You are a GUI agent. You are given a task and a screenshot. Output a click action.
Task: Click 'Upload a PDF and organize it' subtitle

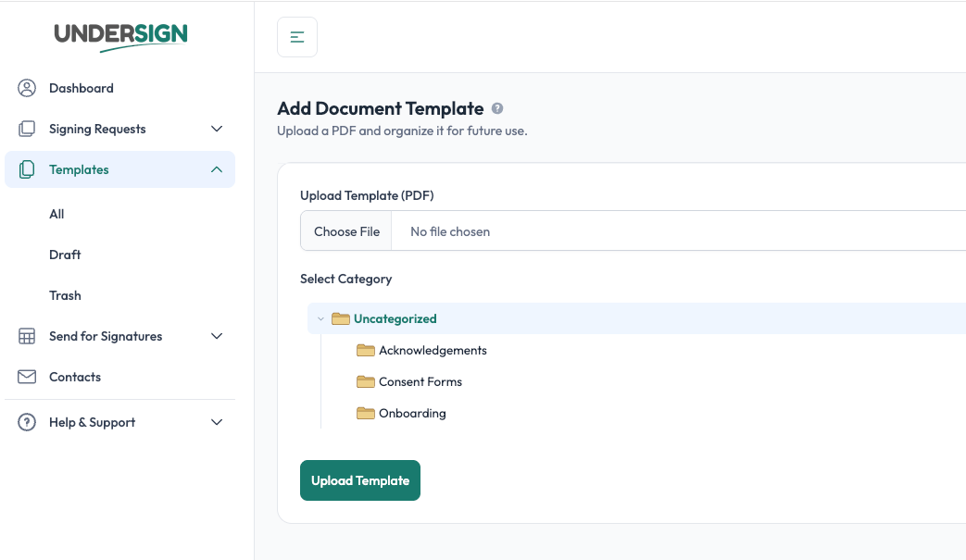402,131
